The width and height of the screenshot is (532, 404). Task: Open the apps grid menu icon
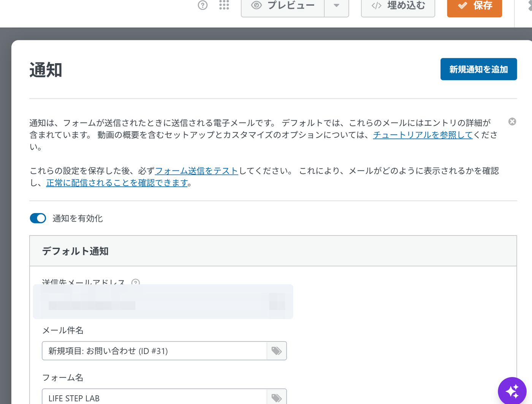[224, 5]
